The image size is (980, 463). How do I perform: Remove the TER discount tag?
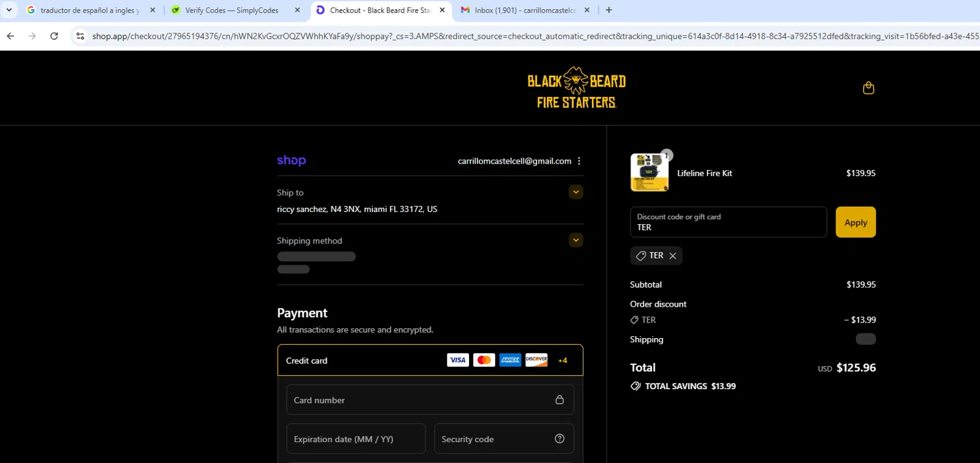[672, 256]
